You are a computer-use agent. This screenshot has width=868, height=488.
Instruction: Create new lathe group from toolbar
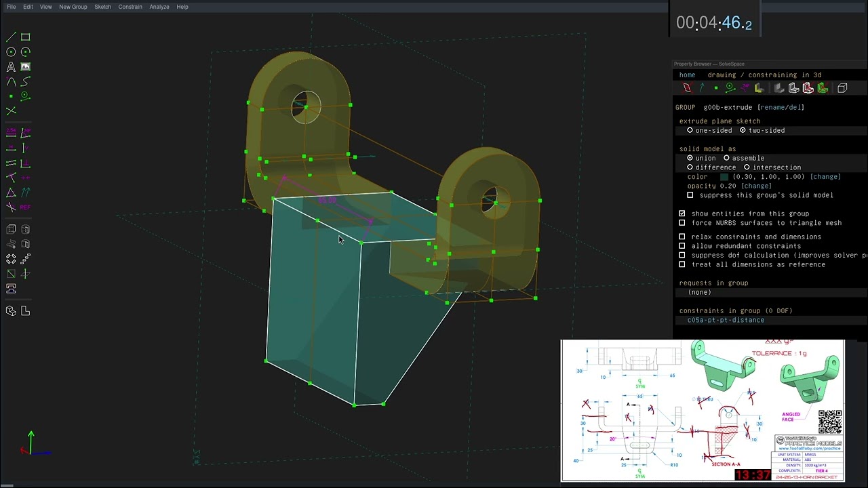pos(25,230)
